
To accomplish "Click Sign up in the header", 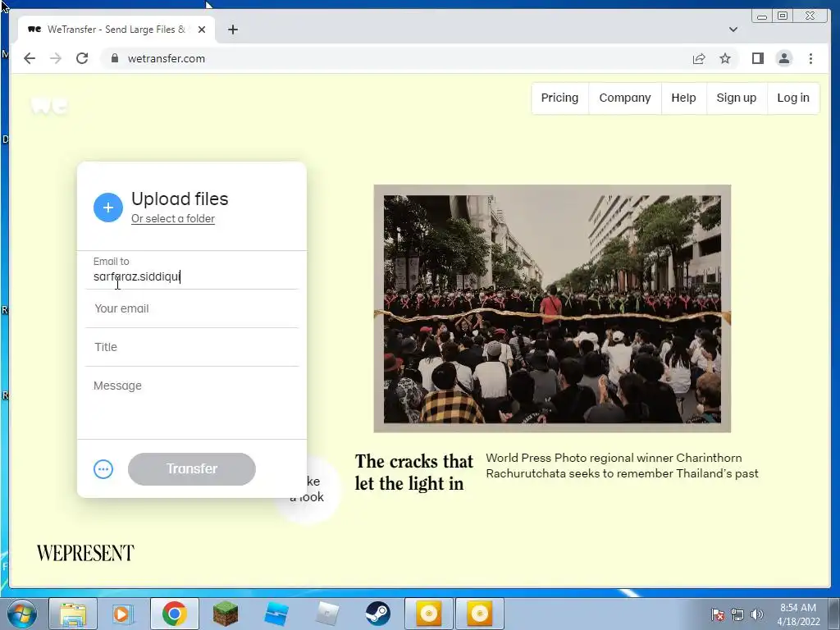I will click(x=737, y=98).
